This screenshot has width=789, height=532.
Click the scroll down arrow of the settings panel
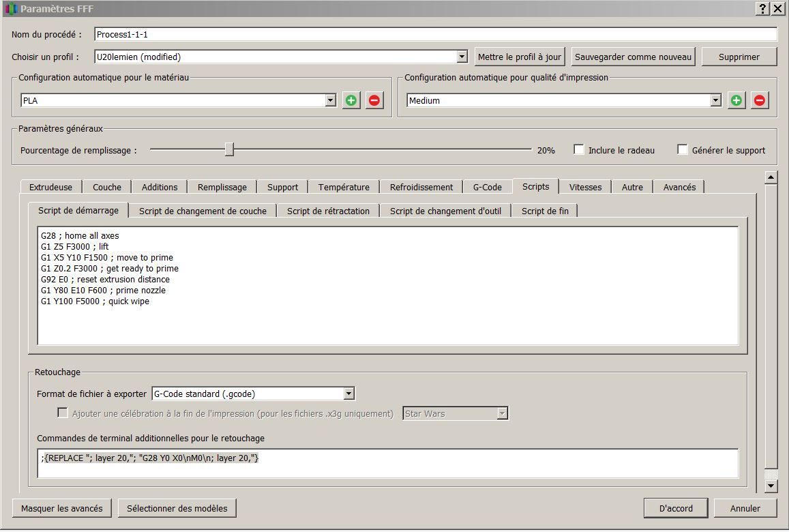coord(771,486)
